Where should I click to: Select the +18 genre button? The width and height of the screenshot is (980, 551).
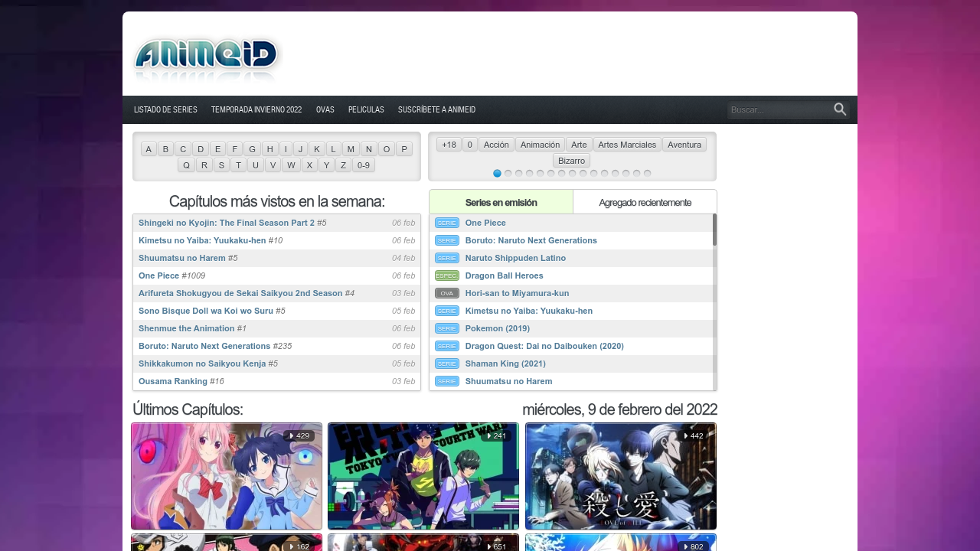coord(449,145)
